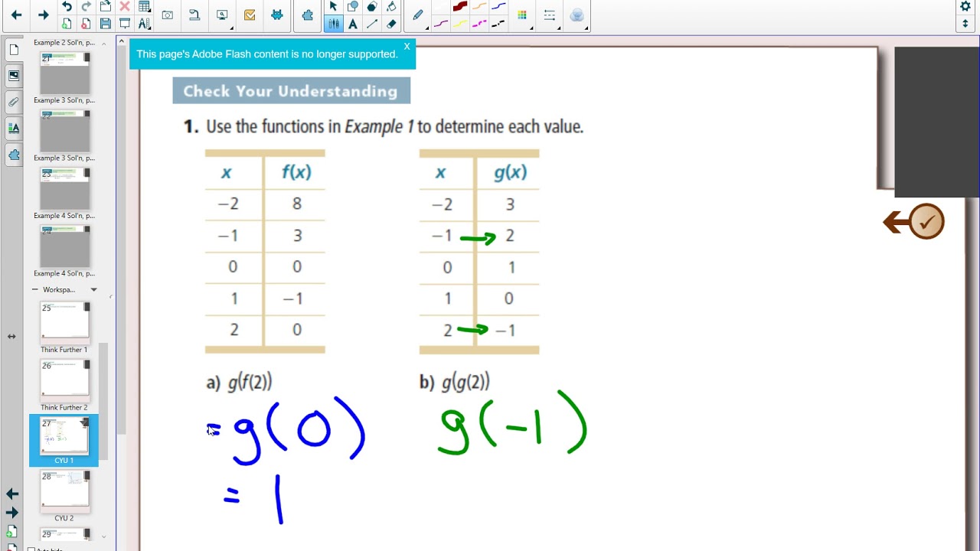Pick the dark red thick pen style
This screenshot has height=551, width=980.
click(x=460, y=7)
